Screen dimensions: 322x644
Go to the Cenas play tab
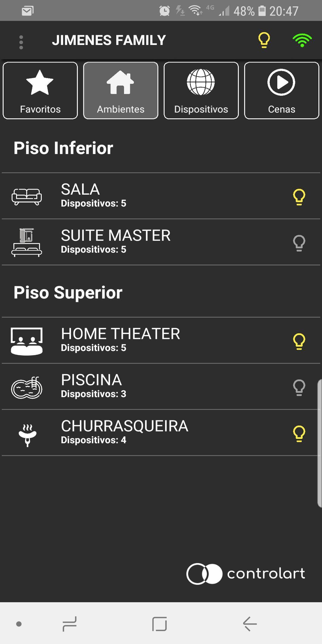pyautogui.click(x=282, y=91)
